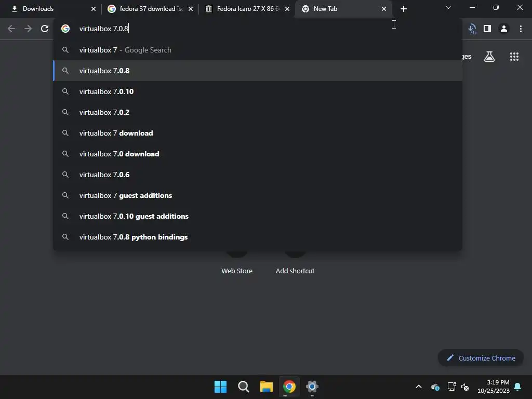Open Search Labs flask icon
Image resolution: width=532 pixels, height=399 pixels.
click(489, 57)
